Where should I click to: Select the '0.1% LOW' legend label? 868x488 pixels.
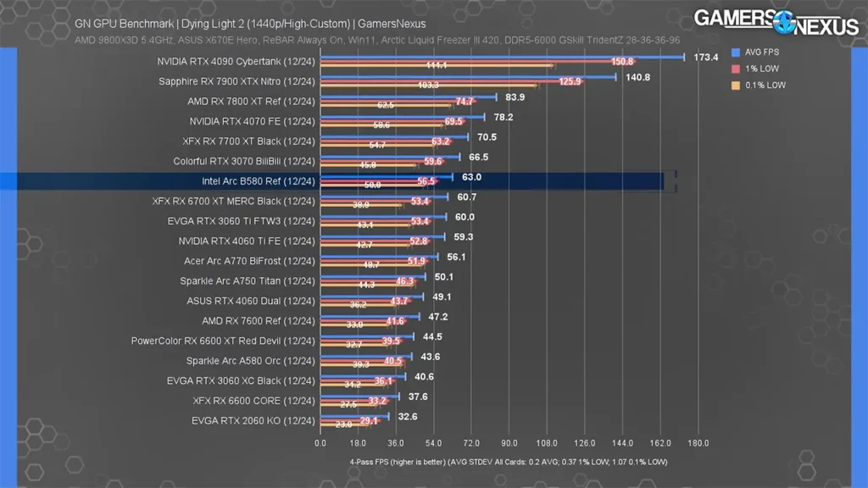765,86
